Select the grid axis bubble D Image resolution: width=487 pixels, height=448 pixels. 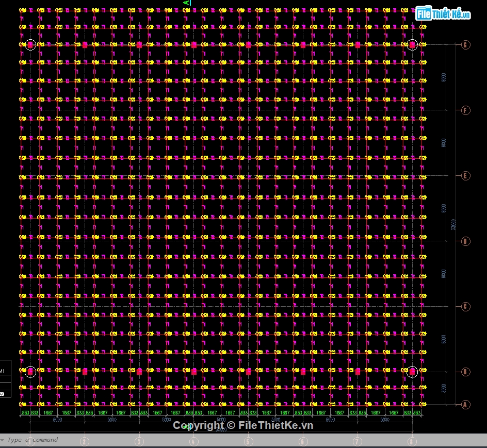pyautogui.click(x=465, y=241)
